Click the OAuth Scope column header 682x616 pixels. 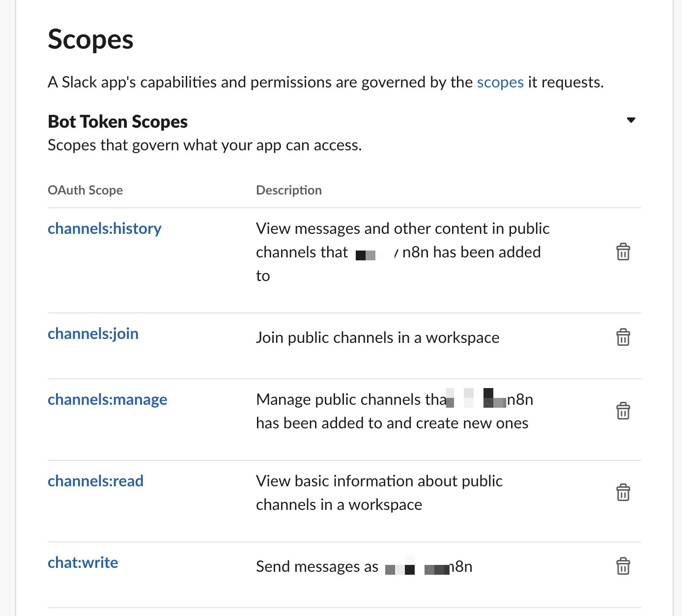pos(85,190)
